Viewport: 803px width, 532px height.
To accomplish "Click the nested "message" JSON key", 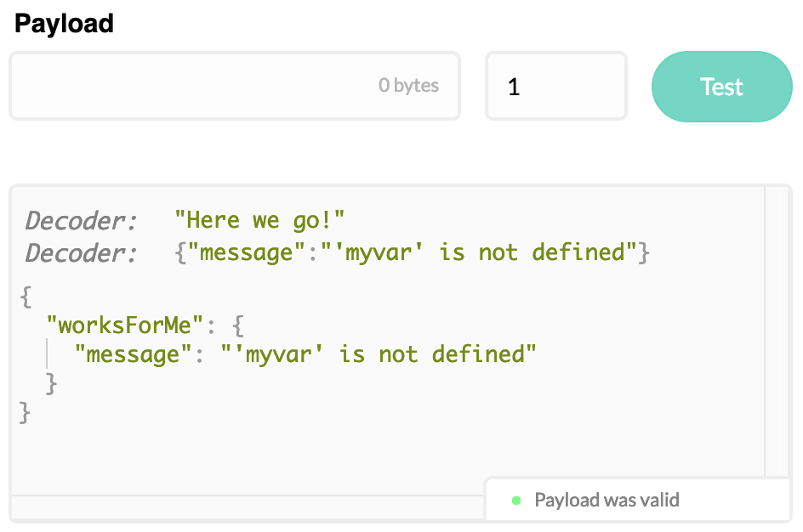I will pos(134,354).
